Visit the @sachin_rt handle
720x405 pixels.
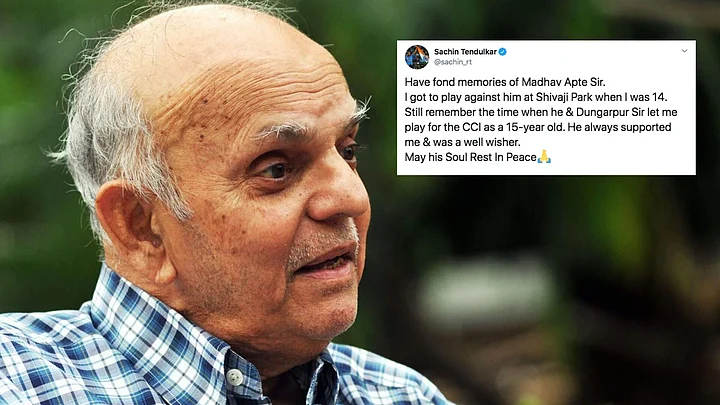click(x=453, y=62)
